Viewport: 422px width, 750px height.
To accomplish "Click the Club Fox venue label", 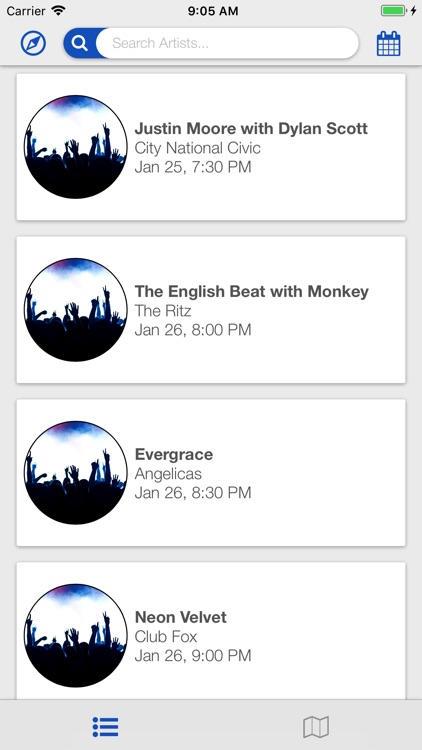I will point(166,637).
